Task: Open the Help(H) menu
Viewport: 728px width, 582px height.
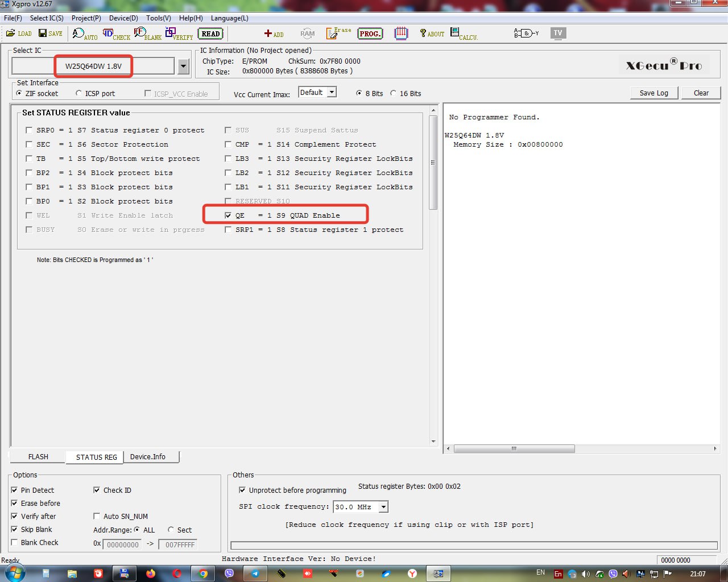Action: tap(191, 18)
